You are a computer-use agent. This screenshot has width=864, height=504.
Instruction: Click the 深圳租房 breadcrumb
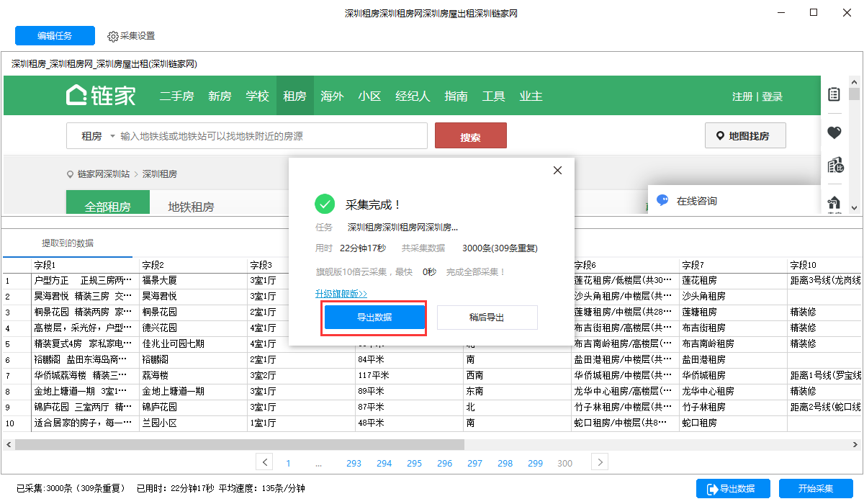tap(159, 174)
